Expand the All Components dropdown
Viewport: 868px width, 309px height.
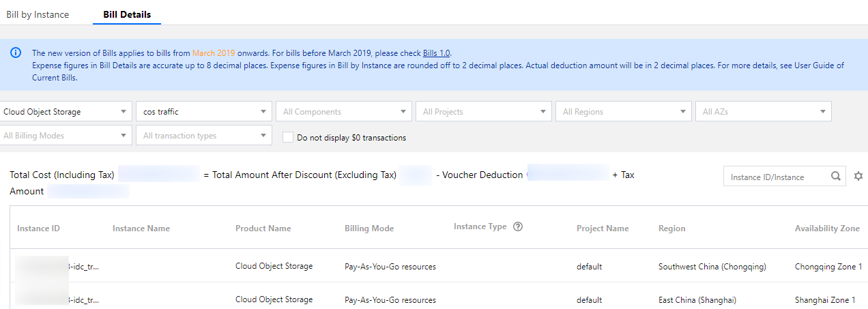coord(344,112)
